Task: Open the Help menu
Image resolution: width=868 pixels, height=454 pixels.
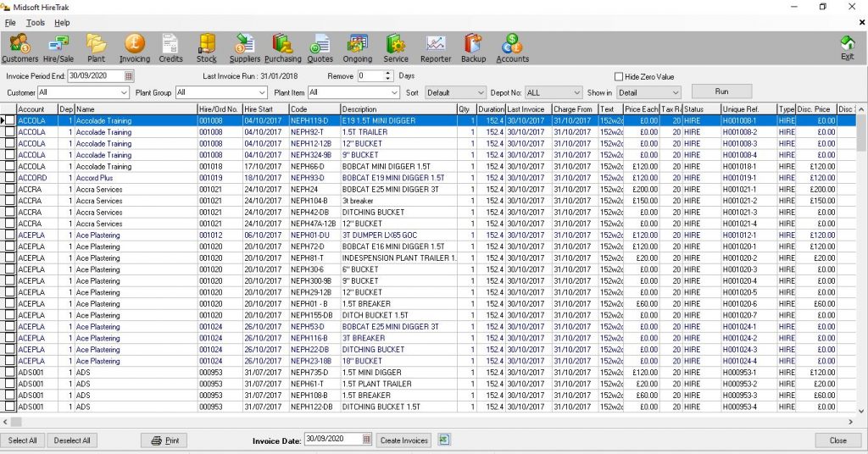Action: tap(62, 23)
